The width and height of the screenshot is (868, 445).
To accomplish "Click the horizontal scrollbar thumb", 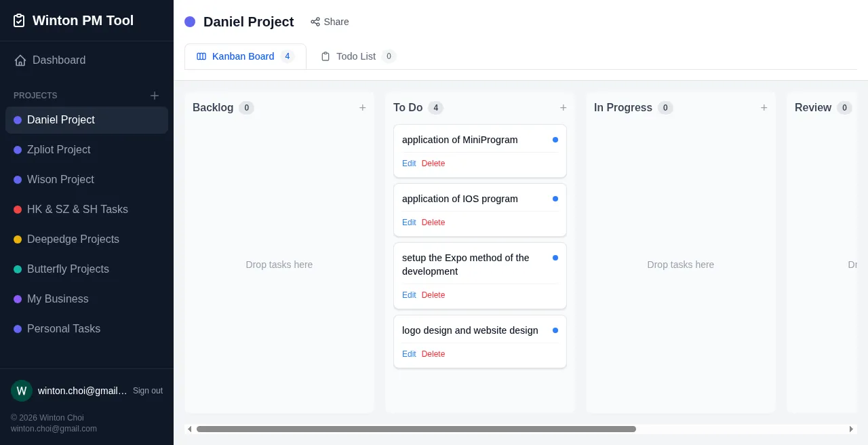I will [416, 429].
